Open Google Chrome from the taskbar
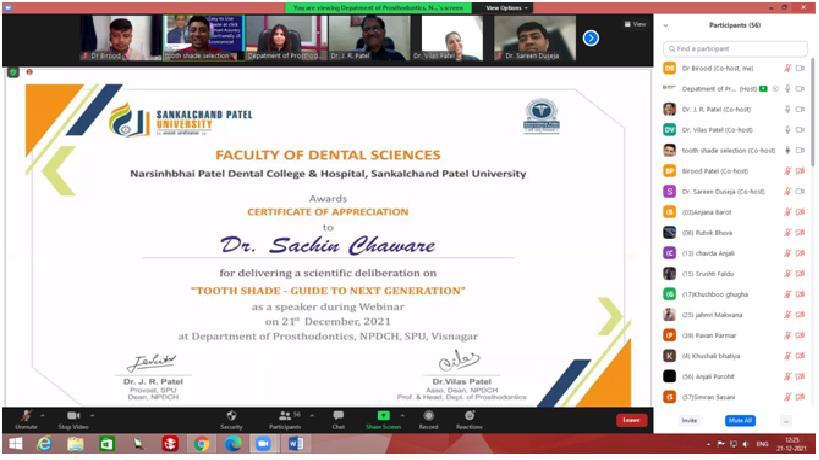The width and height of the screenshot is (819, 460). click(201, 444)
